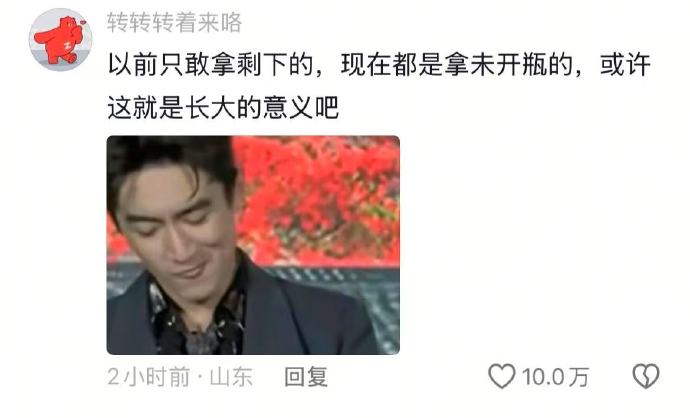Click the 回复 reply button
The image size is (690, 418).
click(x=306, y=377)
